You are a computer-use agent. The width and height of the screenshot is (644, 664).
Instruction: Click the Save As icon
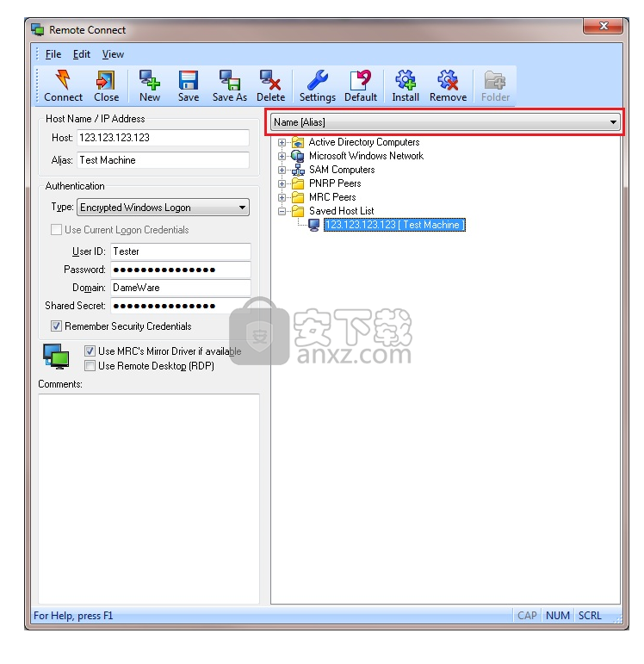(230, 79)
